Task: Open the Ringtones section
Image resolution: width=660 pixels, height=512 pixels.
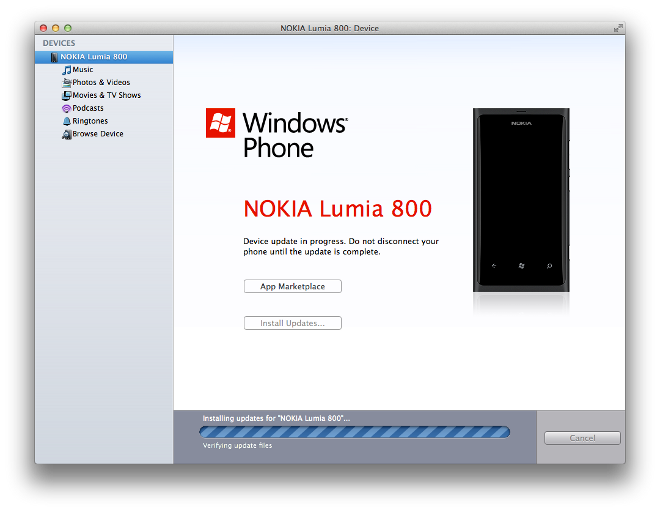Action: (x=90, y=121)
